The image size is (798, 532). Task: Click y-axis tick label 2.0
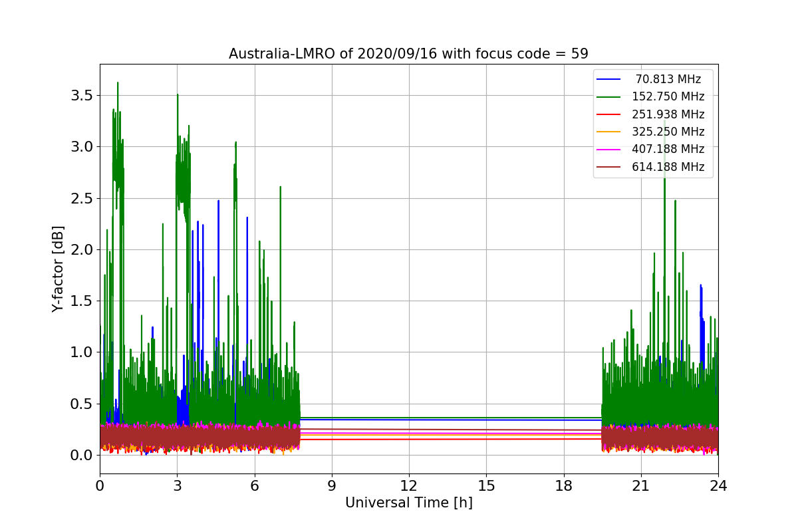(x=80, y=250)
